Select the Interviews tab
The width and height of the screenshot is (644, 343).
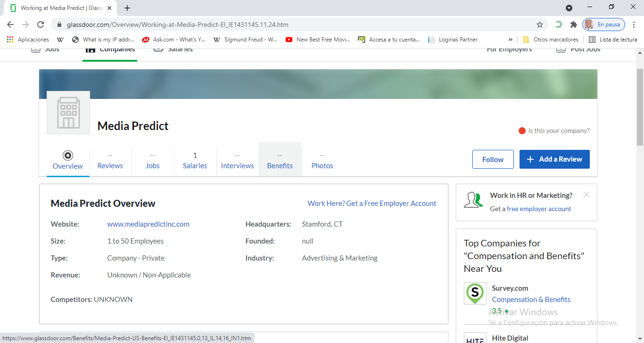tap(238, 161)
